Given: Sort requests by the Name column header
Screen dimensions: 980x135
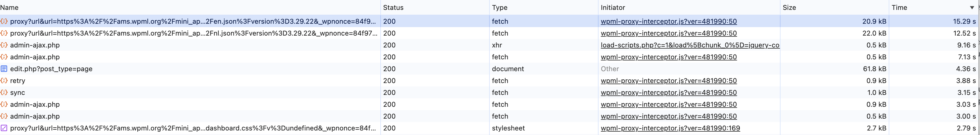Looking at the screenshot, I should pos(9,8).
